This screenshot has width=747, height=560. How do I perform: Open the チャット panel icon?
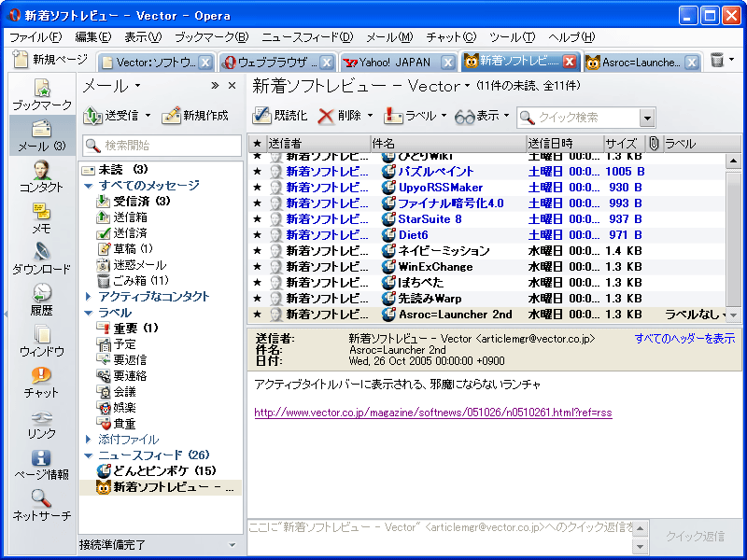tap(41, 376)
